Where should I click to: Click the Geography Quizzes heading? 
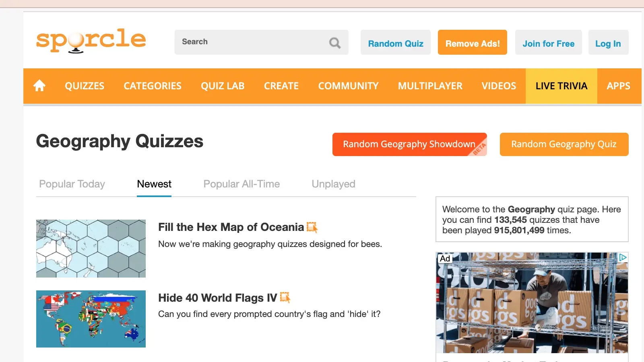[120, 141]
